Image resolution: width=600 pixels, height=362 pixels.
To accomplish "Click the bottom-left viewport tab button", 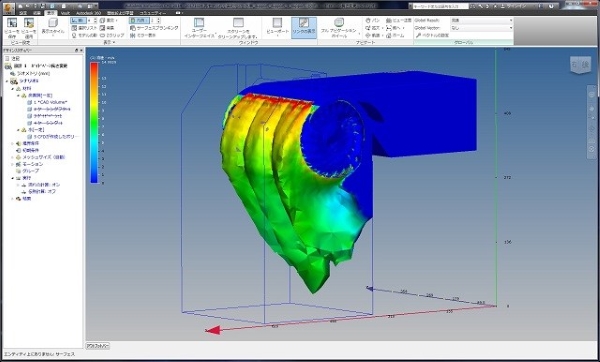I will click(x=98, y=346).
